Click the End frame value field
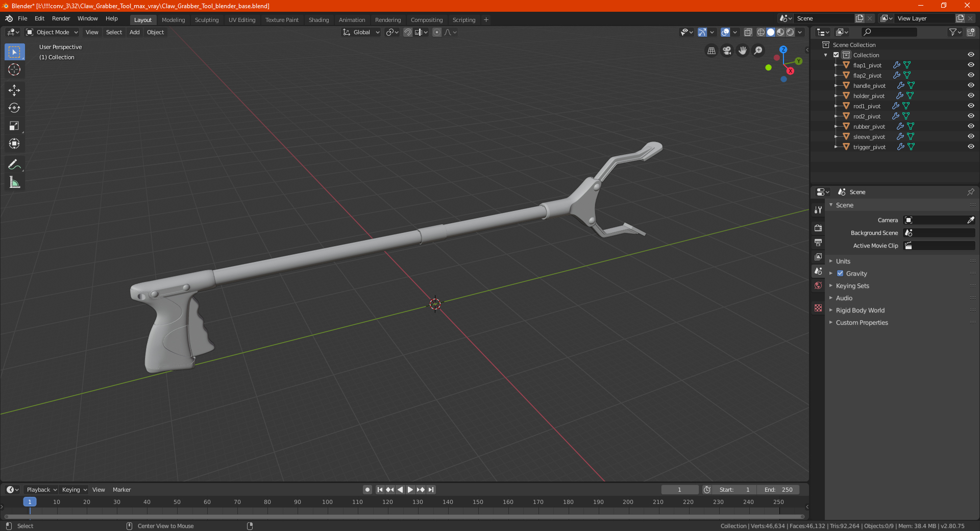 click(778, 490)
